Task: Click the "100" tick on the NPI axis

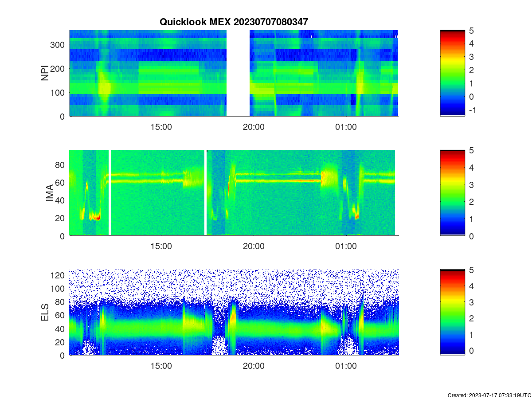Action: click(x=58, y=93)
